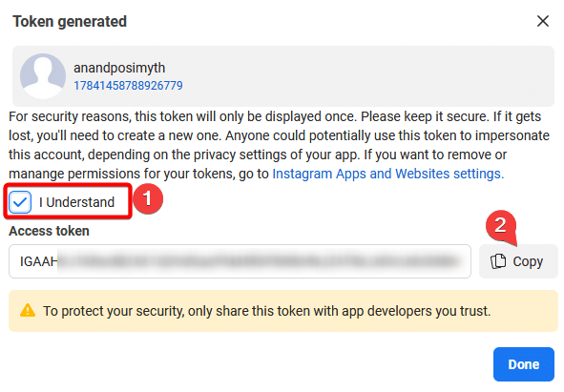
Task: Click the Token generated heading
Action: (70, 22)
